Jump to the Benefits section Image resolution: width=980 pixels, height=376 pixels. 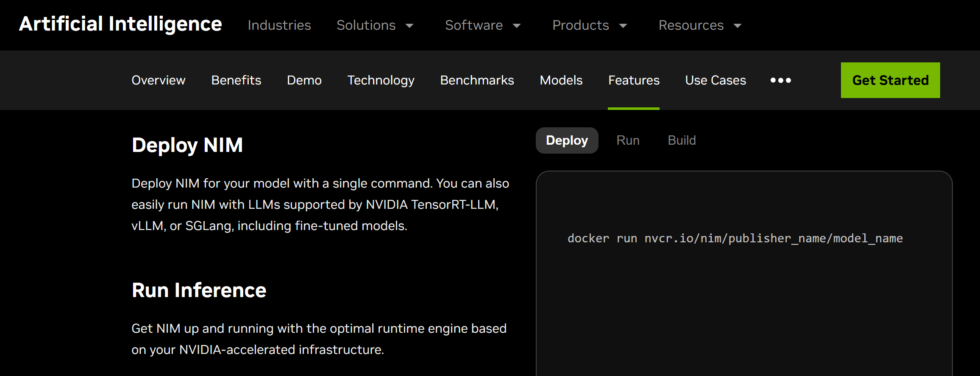(236, 80)
